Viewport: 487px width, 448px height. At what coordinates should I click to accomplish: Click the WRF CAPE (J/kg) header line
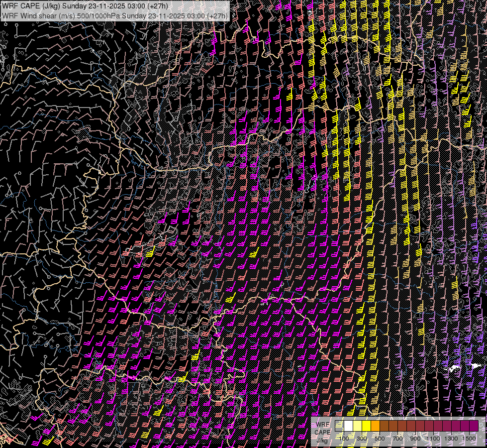pos(85,6)
